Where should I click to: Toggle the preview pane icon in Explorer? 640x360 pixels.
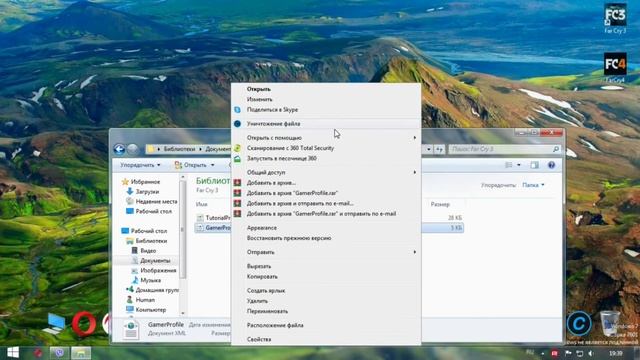534,165
